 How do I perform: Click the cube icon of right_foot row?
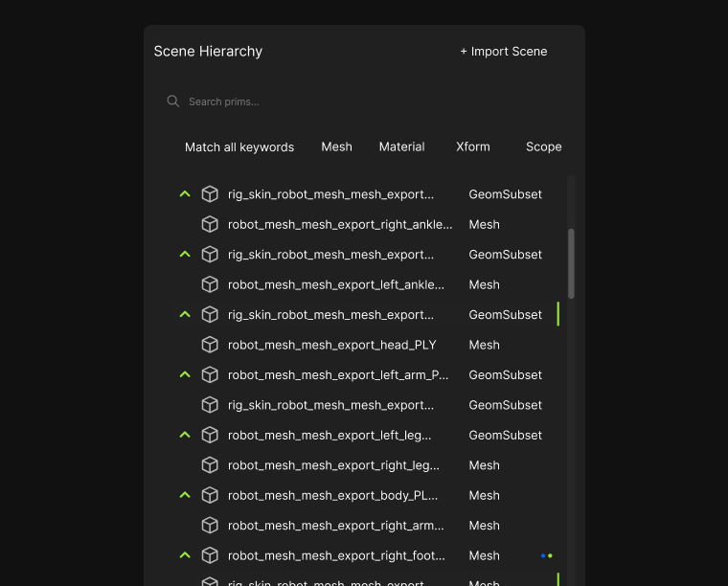click(210, 556)
